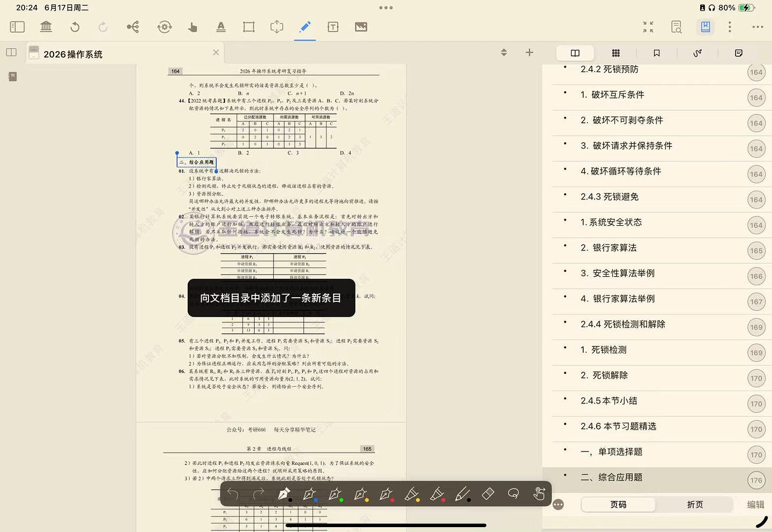Open the sync settings gear icon
Screen dimensions: 772x532
click(x=165, y=27)
